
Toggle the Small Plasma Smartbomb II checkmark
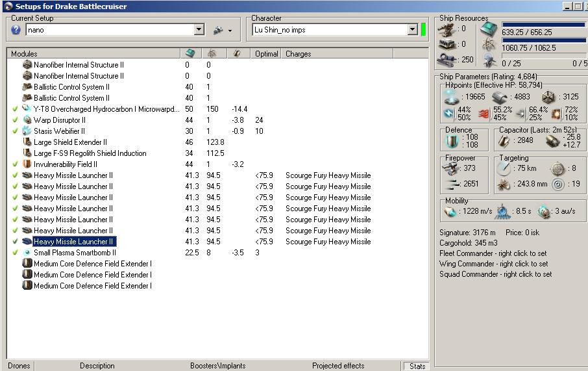coord(15,252)
